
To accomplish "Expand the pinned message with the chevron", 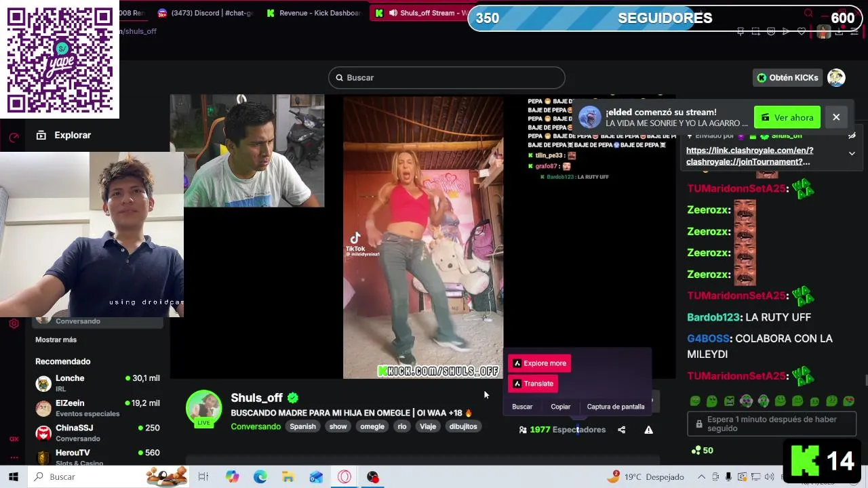I will (x=852, y=153).
